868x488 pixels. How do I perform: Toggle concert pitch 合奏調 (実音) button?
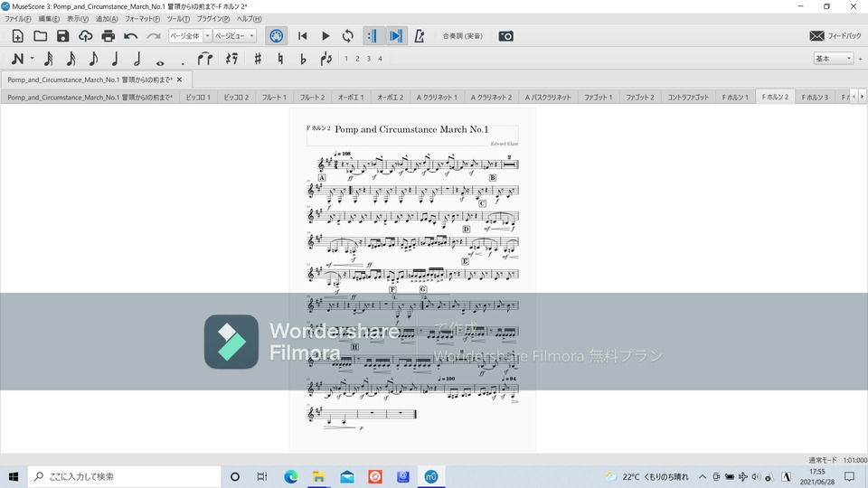[462, 36]
